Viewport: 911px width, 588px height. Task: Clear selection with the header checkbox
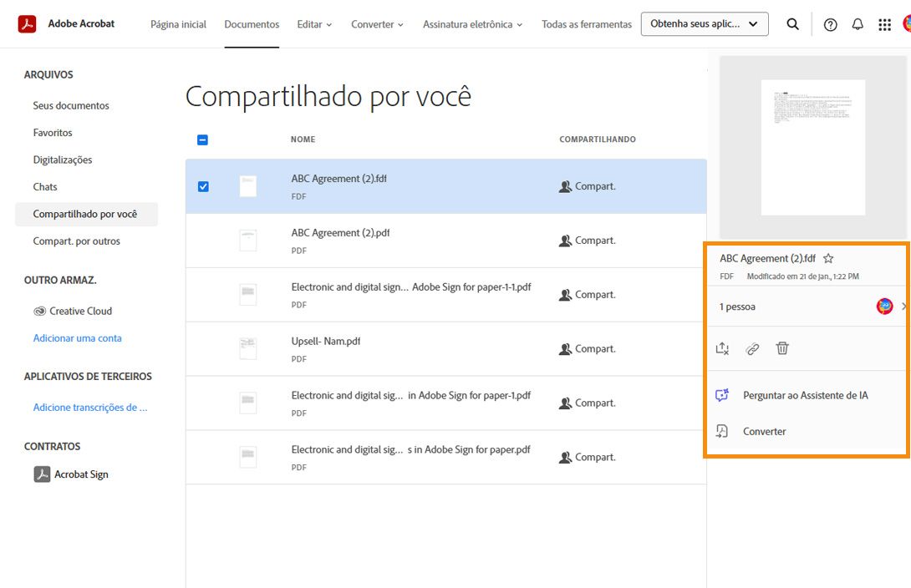point(202,139)
